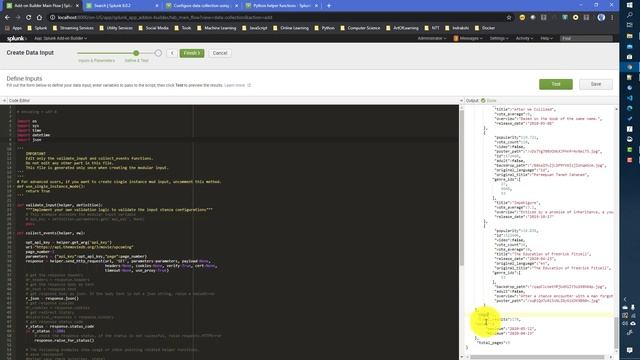Open the Messages dropdown menu

tap(468, 38)
